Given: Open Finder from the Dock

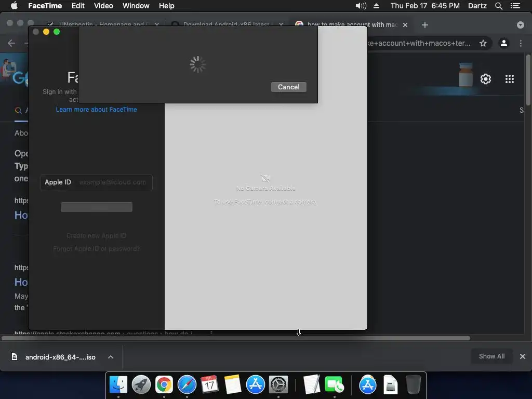Looking at the screenshot, I should (x=118, y=384).
